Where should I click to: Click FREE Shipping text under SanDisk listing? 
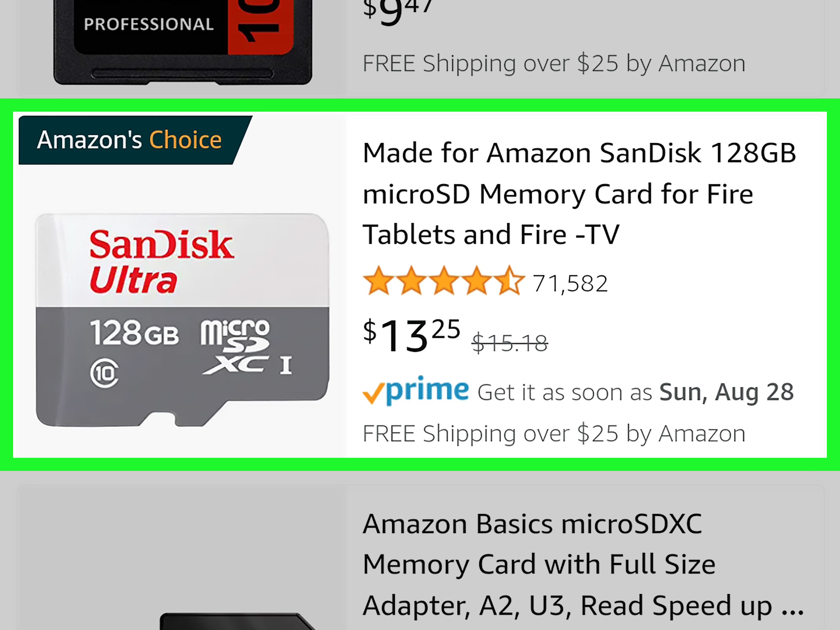554,434
